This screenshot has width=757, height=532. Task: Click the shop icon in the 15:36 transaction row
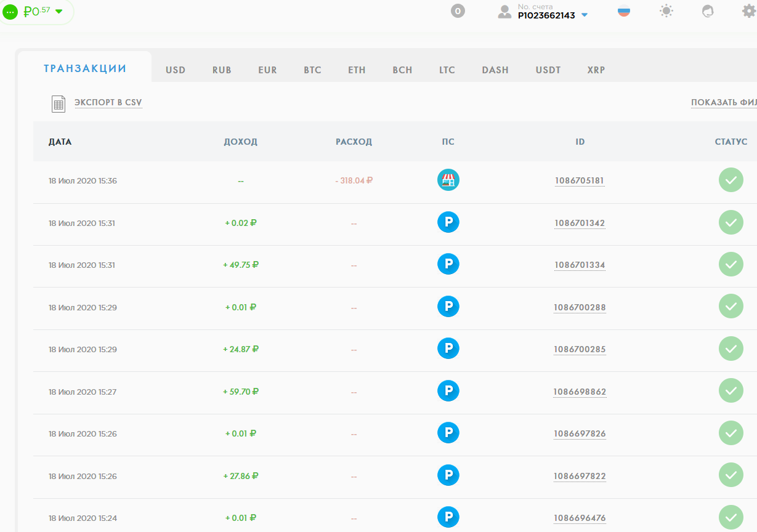pos(448,180)
